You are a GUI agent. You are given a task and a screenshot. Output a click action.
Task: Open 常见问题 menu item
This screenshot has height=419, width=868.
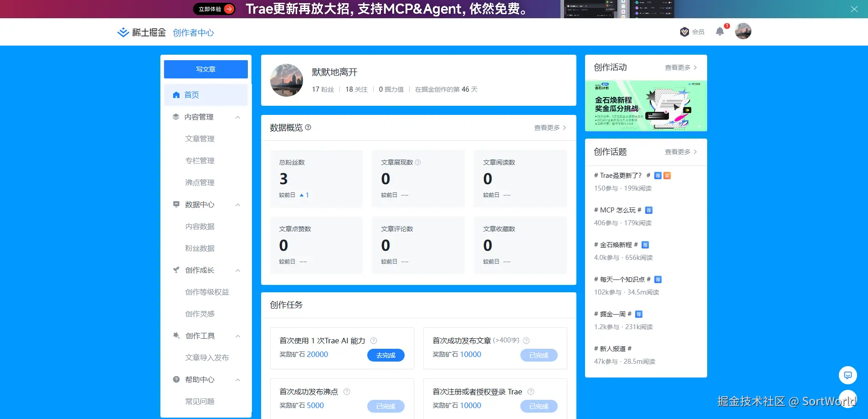click(x=200, y=401)
